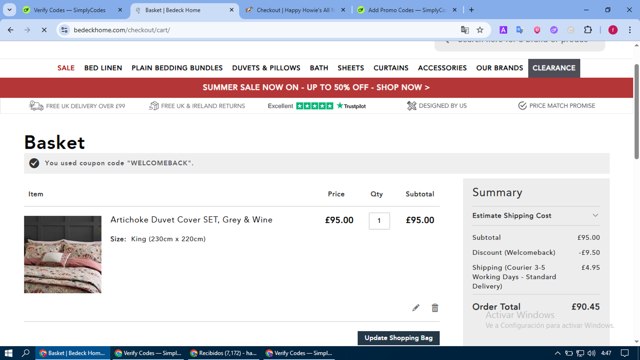Open site information icon in address bar
Image resolution: width=640 pixels, height=360 pixels.
64,30
